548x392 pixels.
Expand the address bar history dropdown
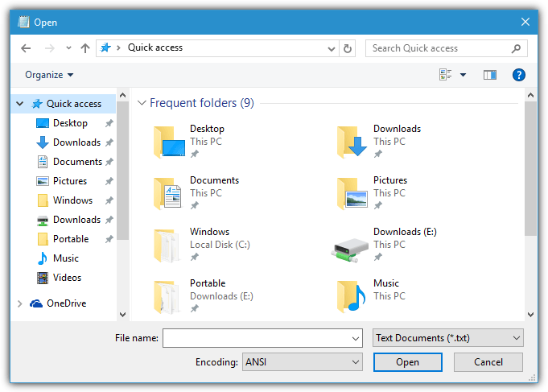point(331,48)
